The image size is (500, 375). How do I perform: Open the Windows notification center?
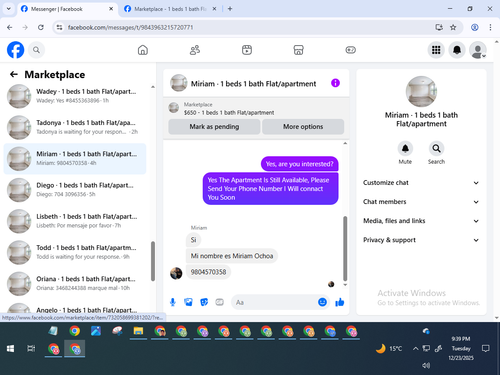486,349
